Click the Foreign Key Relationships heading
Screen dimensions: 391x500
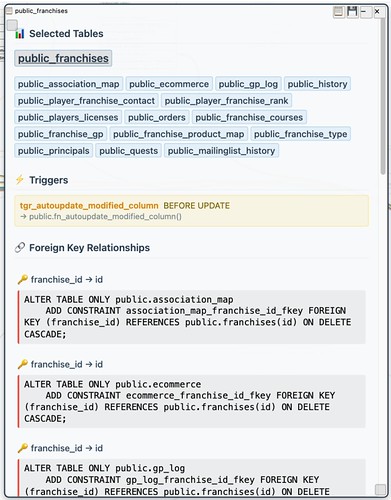[90, 248]
